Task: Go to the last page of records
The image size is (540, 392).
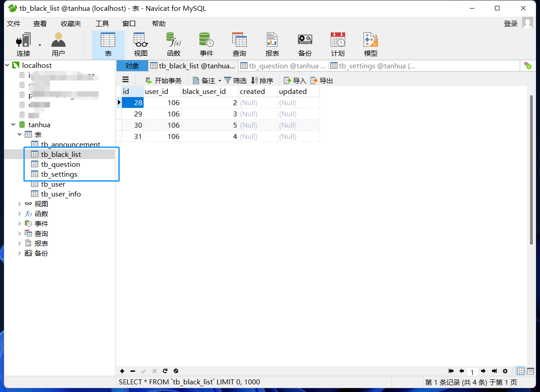Action: [494, 371]
